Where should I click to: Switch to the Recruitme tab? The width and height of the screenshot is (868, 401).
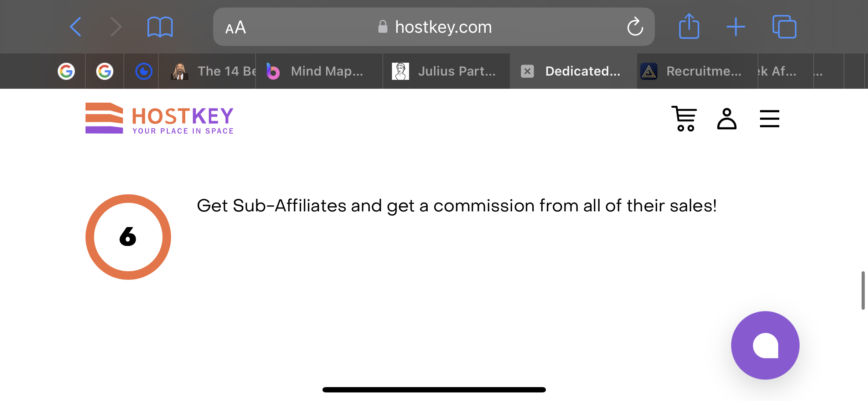(x=697, y=71)
